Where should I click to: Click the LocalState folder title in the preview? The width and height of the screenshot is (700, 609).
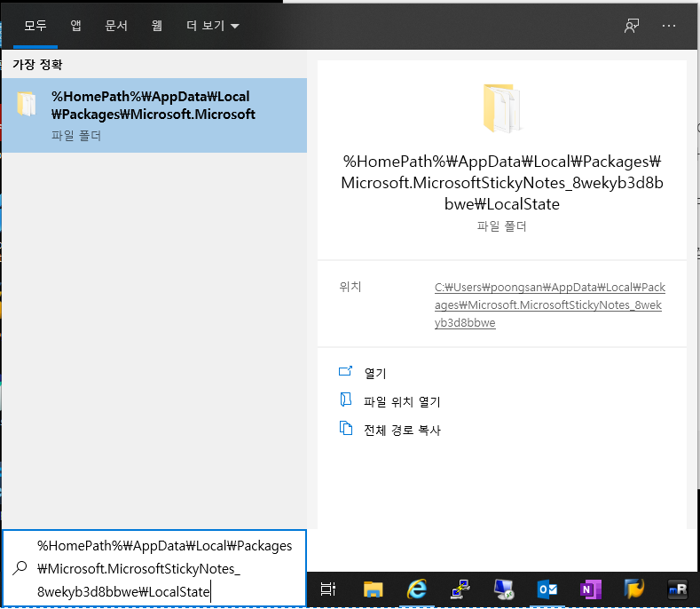[502, 182]
